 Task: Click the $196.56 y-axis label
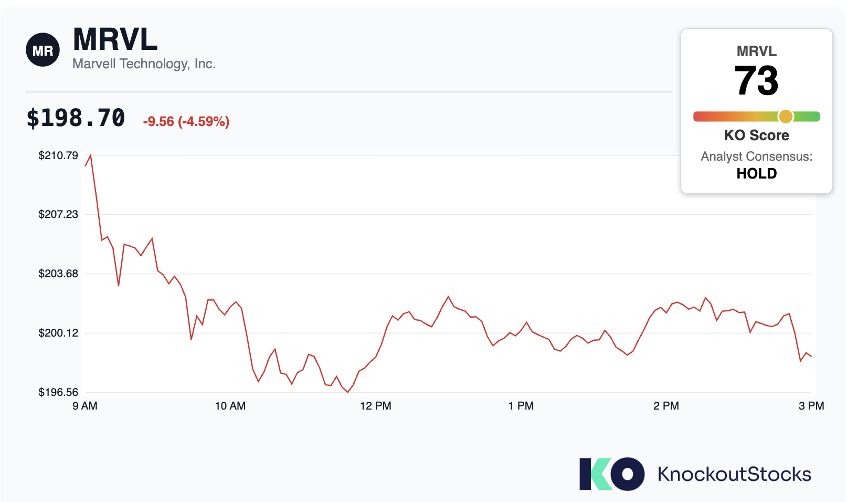click(x=58, y=392)
